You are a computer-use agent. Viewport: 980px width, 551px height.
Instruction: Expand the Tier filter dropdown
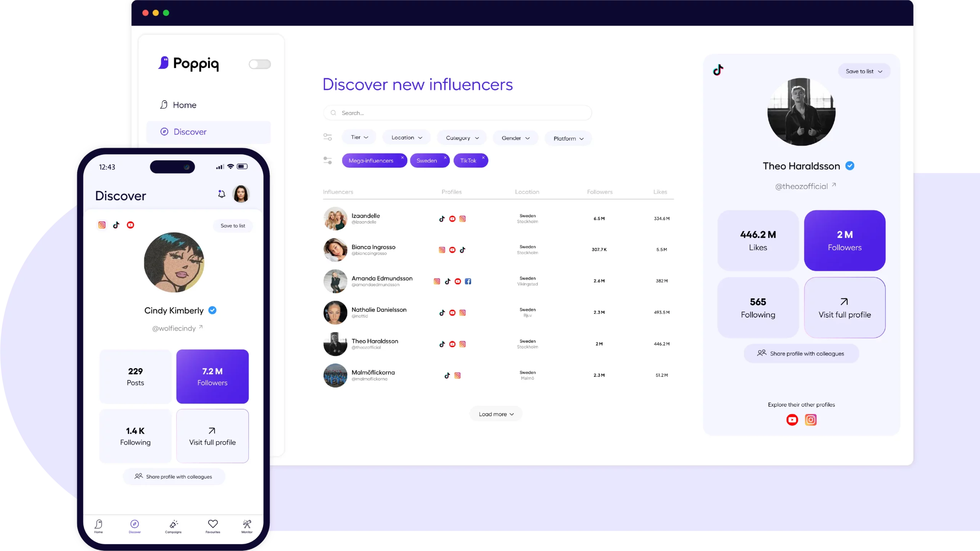tap(359, 138)
